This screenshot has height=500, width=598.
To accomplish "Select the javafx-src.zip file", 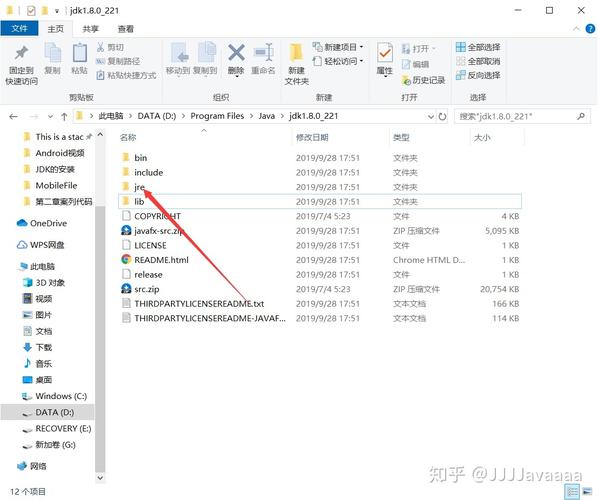I will 159,231.
